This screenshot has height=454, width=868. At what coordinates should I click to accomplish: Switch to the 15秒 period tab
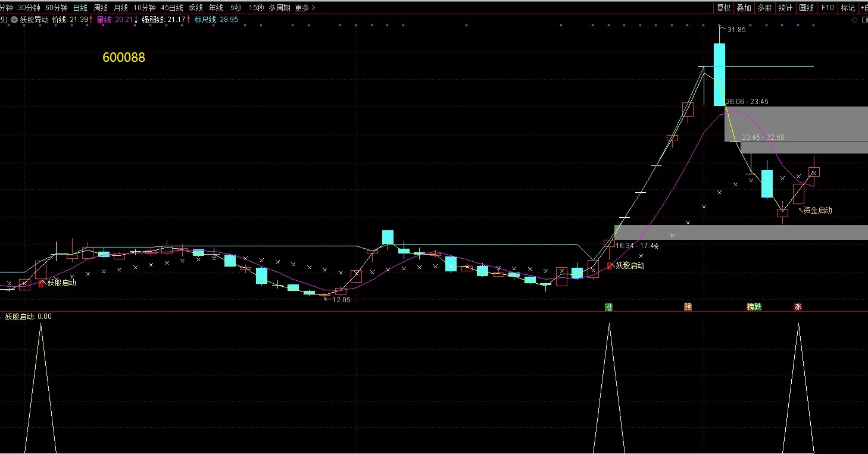click(257, 8)
